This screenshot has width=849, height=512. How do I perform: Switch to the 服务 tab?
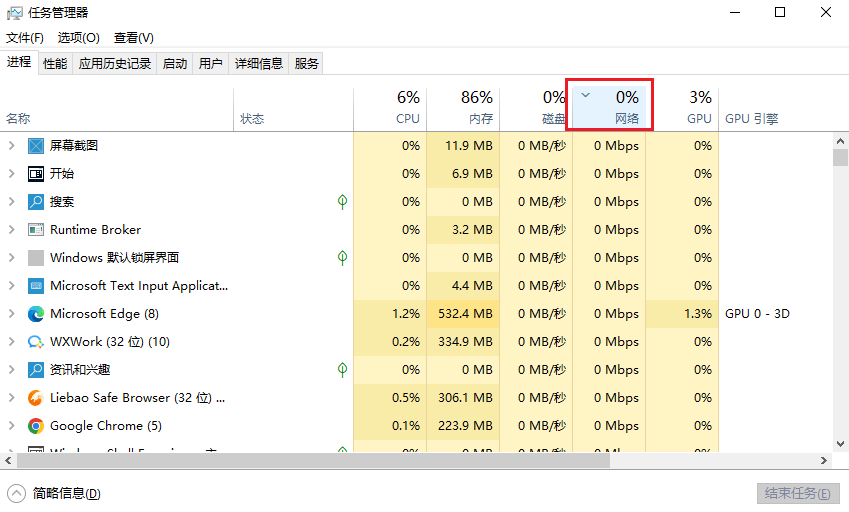(306, 64)
